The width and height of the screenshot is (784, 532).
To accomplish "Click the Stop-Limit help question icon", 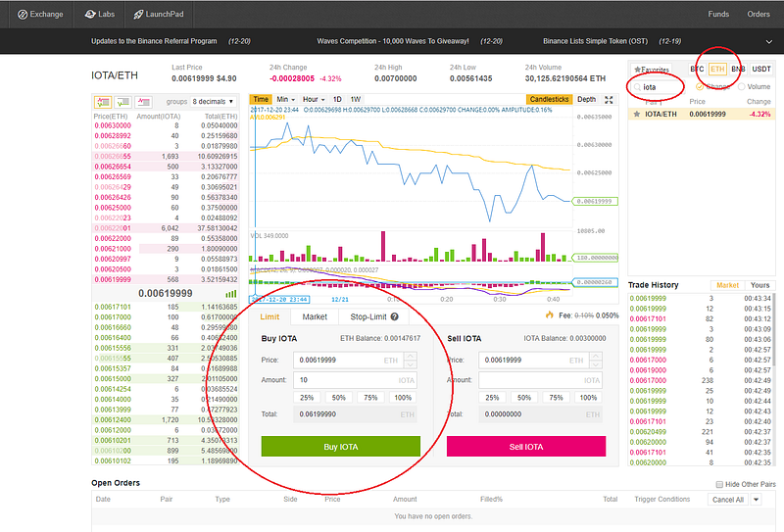I will (395, 316).
